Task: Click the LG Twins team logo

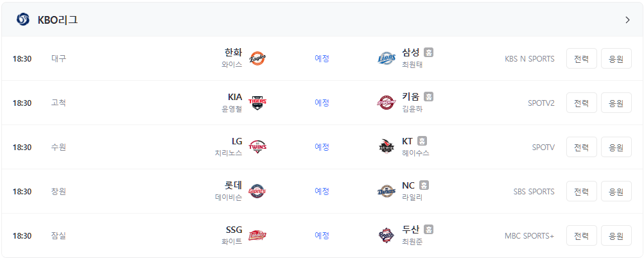Action: click(257, 147)
